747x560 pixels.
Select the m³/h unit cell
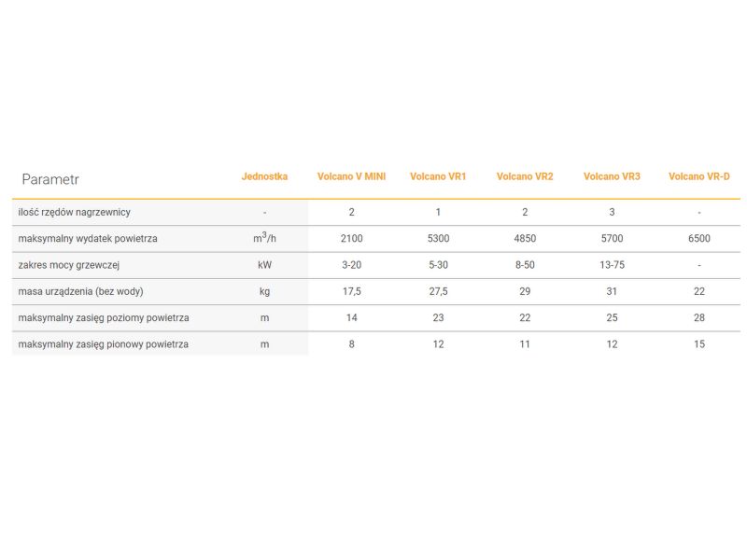click(x=264, y=238)
